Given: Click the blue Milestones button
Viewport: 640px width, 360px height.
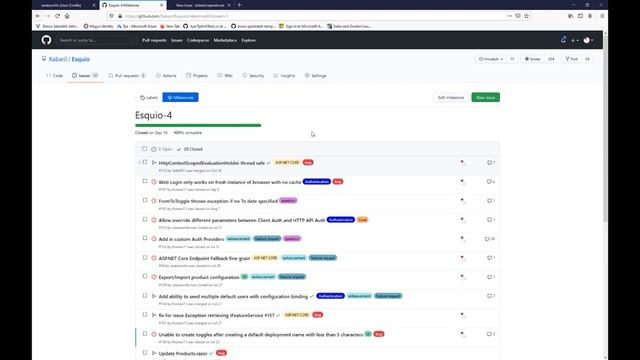Looking at the screenshot, I should click(180, 98).
